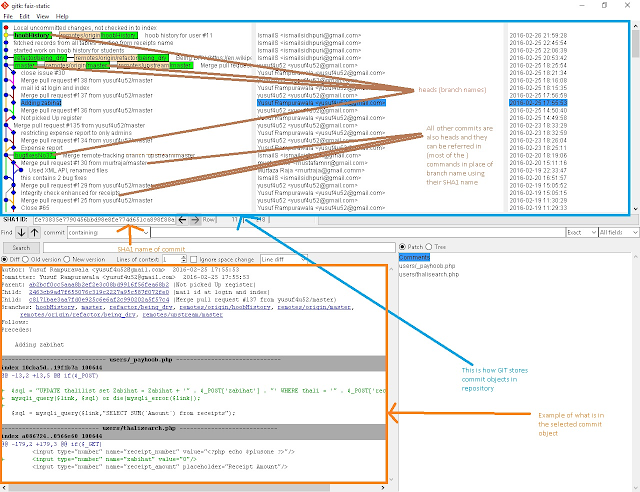The image size is (640, 492).
Task: Go back with the SHA1 left arrow button
Action: point(182,220)
